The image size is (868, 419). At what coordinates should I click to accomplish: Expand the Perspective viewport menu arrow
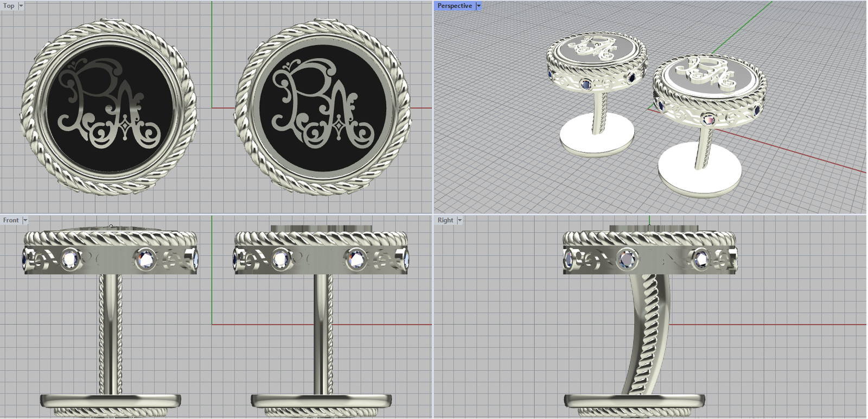(478, 6)
